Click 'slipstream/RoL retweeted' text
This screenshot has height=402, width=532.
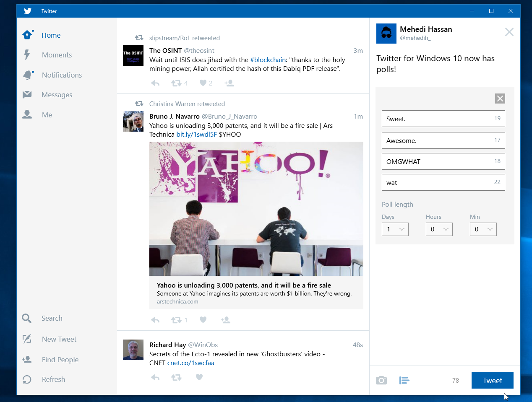point(185,38)
